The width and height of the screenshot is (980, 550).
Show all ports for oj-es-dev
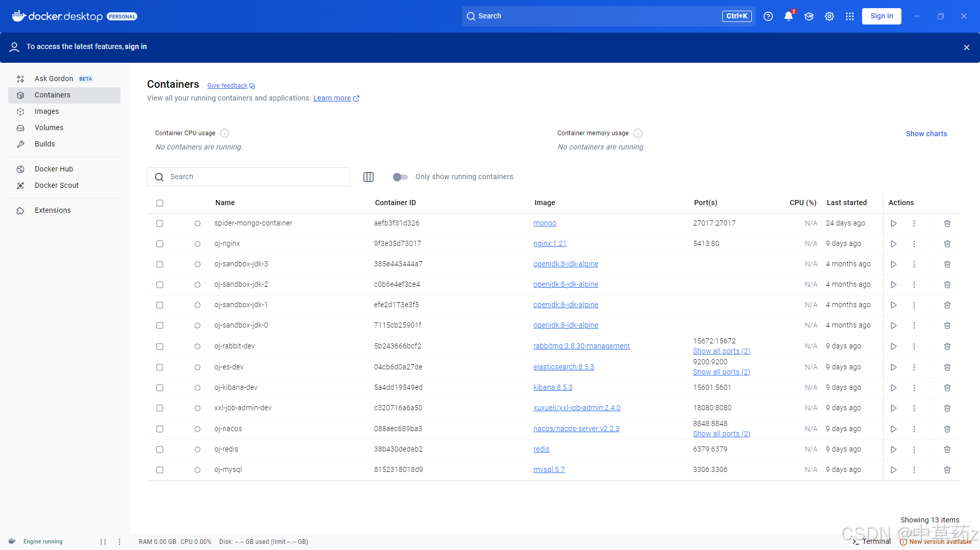click(721, 372)
